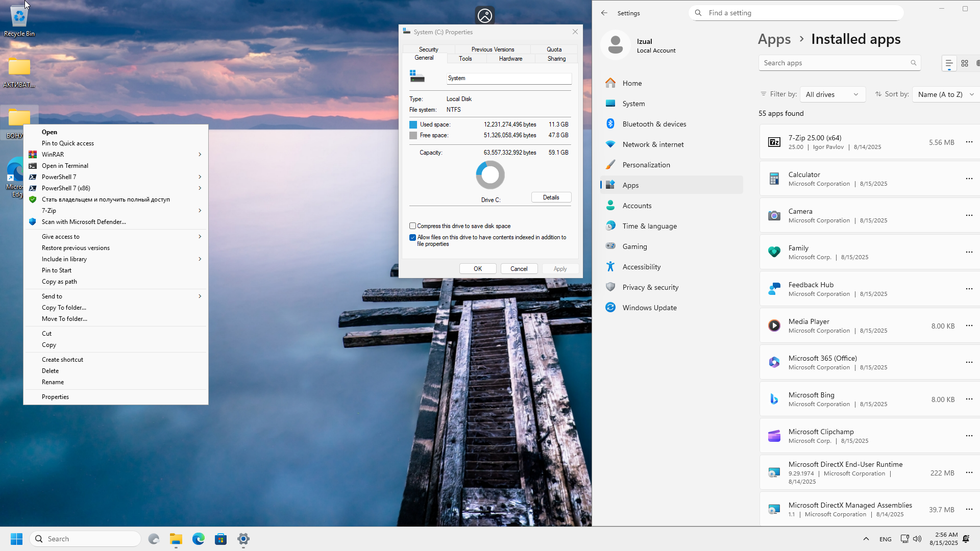980x551 pixels.
Task: Switch installed apps to list view
Action: [949, 63]
